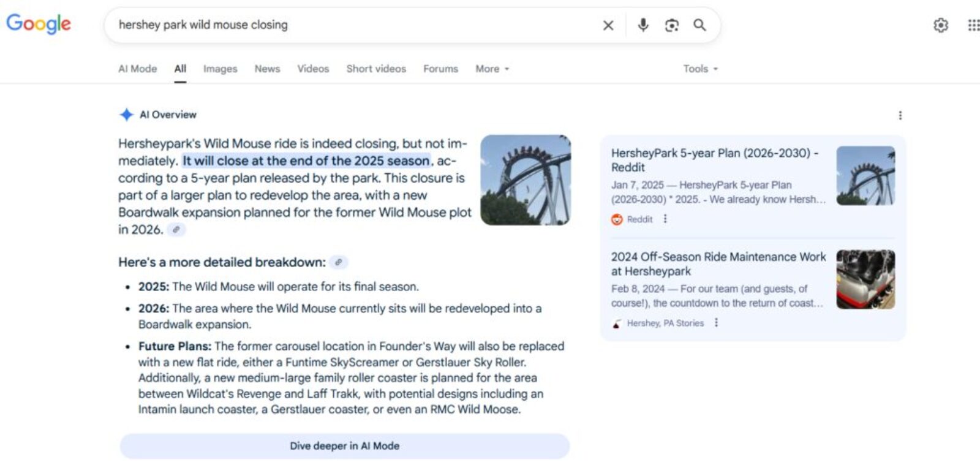Click Dive deeper in AI Mode button

click(345, 446)
